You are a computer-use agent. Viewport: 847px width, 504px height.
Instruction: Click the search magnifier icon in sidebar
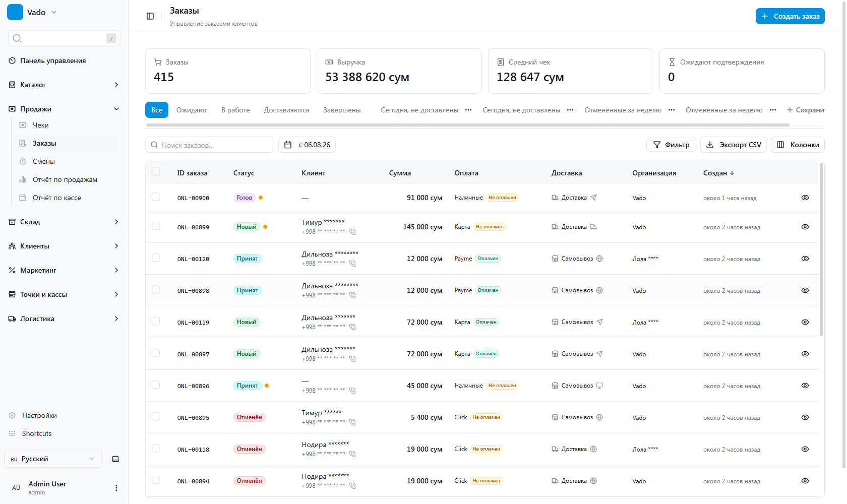pos(17,38)
